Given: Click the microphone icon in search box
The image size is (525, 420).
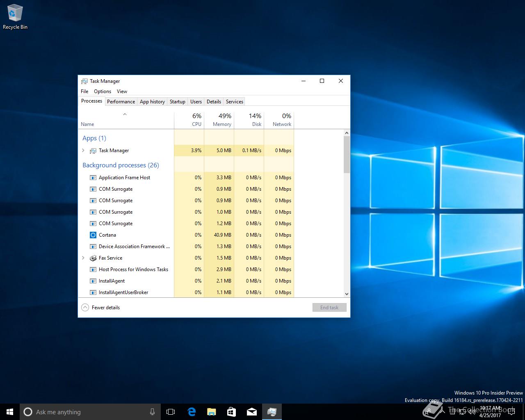Looking at the screenshot, I should 152,412.
